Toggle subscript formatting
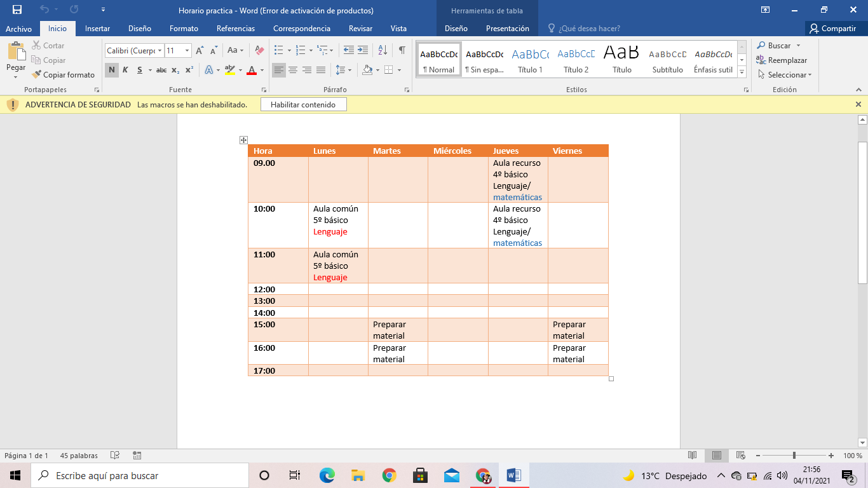This screenshot has width=868, height=488. 175,70
